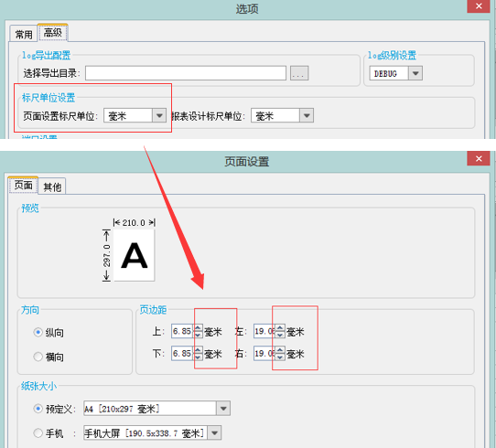Switch to the 其他 tab
496x448 pixels.
pos(52,187)
